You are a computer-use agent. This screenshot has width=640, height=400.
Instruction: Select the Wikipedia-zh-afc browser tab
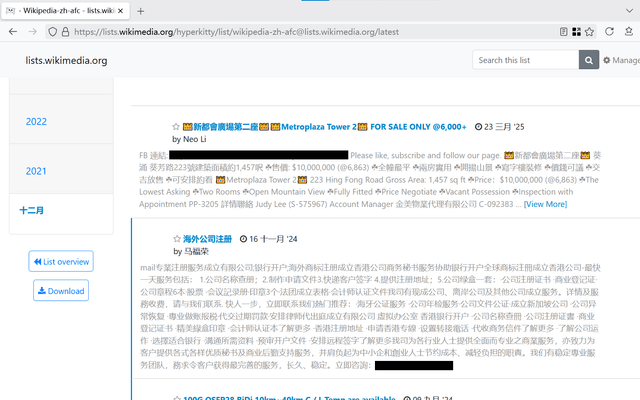click(65, 11)
